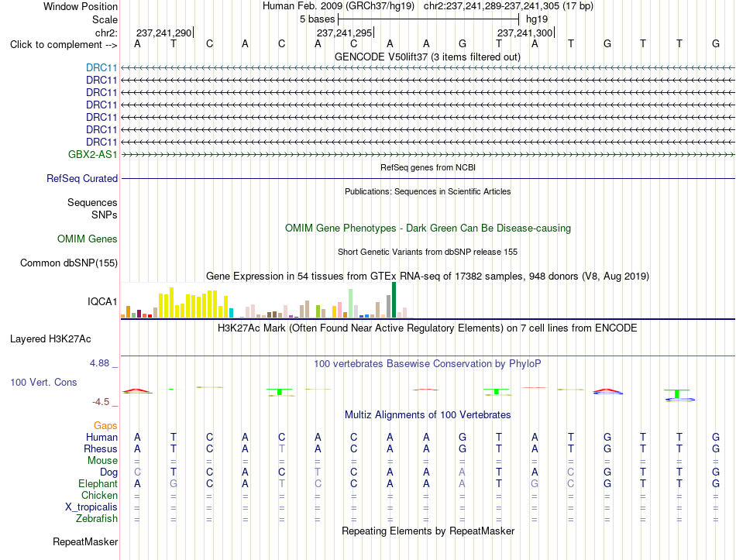Viewport: 736px width, 560px height.
Task: Open 'Repeating Elements by RepeatMasker' title
Action: [x=428, y=531]
